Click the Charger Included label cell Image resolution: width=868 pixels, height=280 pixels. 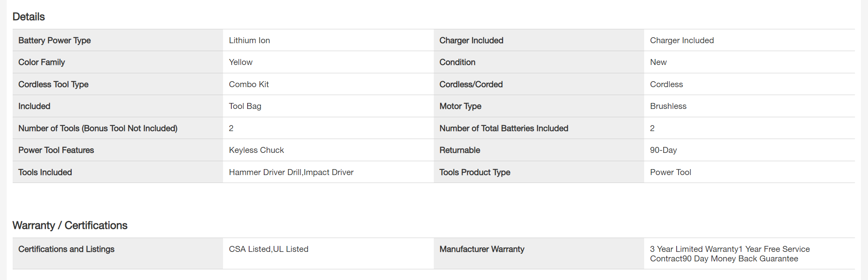[471, 40]
